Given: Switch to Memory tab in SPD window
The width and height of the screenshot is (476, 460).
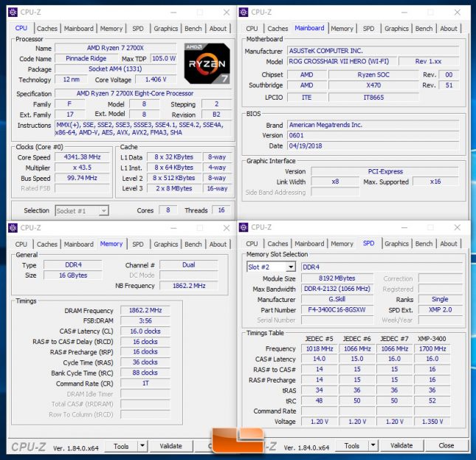Looking at the screenshot, I should [342, 244].
